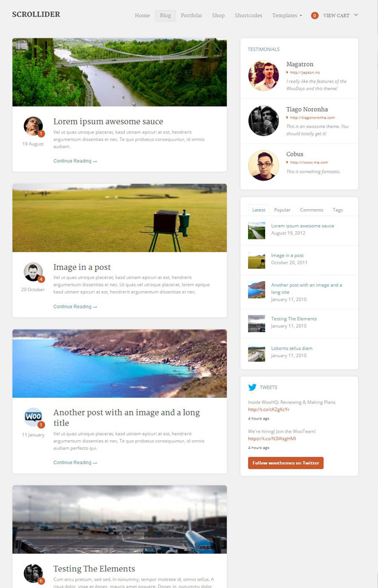Screen dimensions: 378x588
Task: Switch to the Comments tab
Action: point(312,210)
